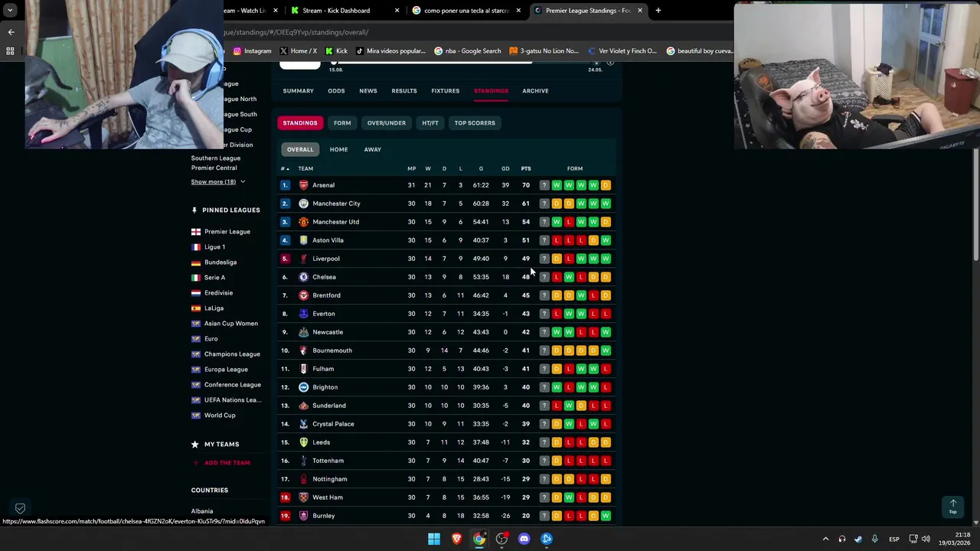
Task: Click the browser back arrow
Action: pyautogui.click(x=11, y=32)
